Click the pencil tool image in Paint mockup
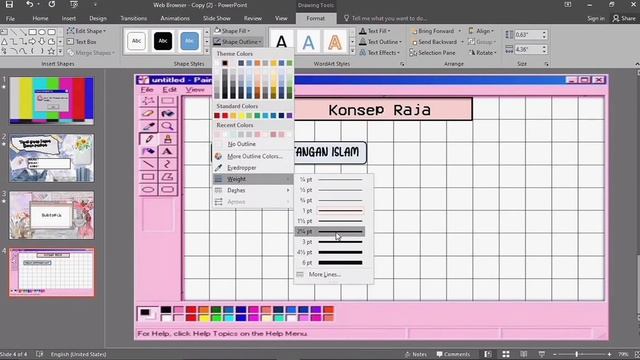The width and height of the screenshot is (640, 360). point(148,139)
